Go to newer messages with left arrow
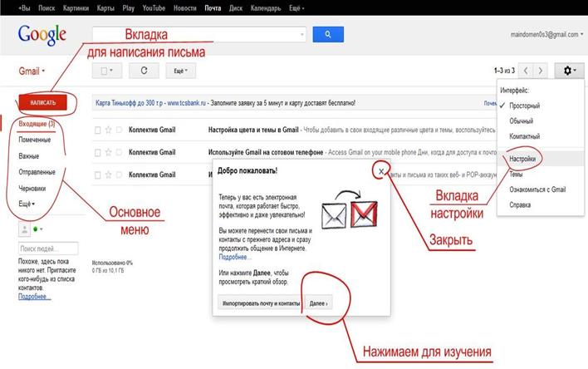 pos(526,71)
